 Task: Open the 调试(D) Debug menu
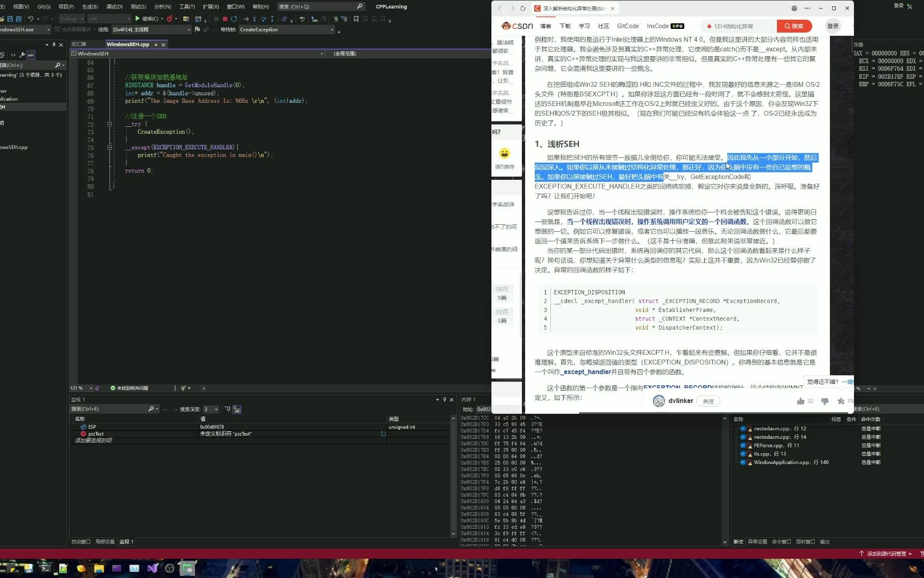(x=114, y=6)
